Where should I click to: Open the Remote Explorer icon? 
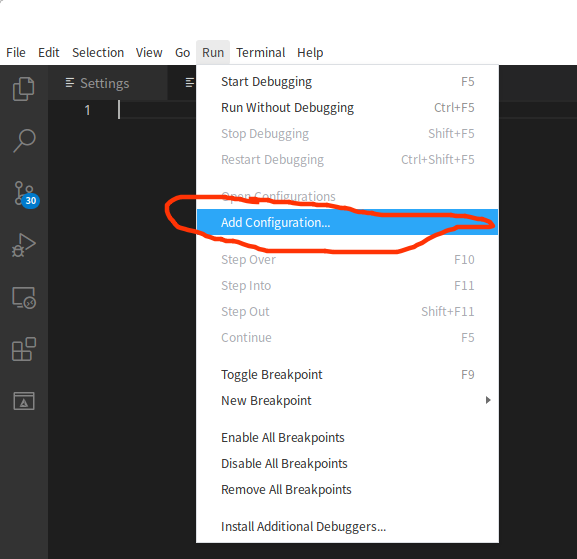pos(24,298)
